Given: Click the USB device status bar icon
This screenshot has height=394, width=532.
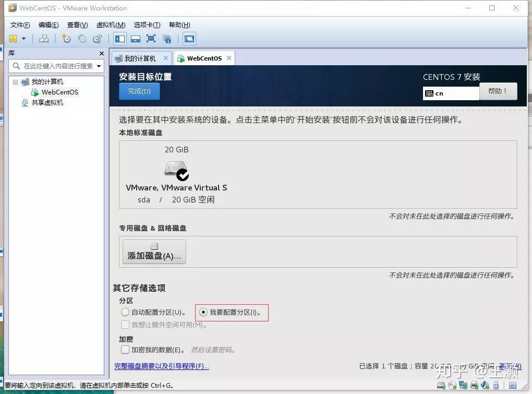Looking at the screenshot, I should tap(496, 386).
